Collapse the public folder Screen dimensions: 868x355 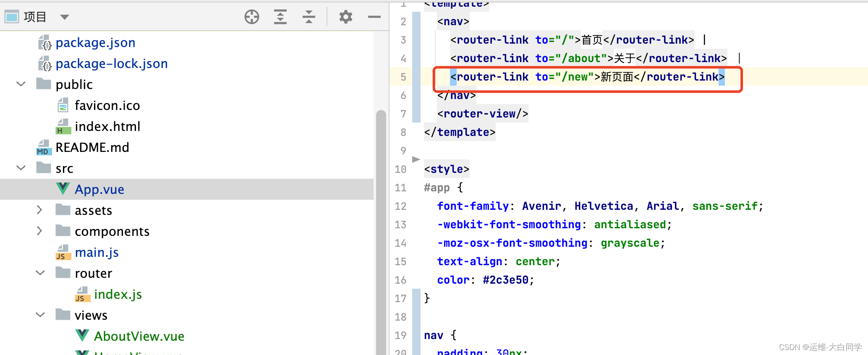click(x=21, y=84)
